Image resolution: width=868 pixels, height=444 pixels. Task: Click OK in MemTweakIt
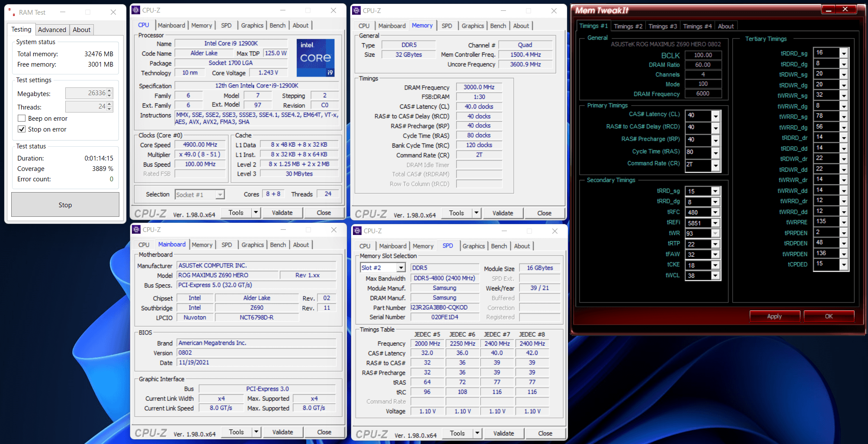829,316
